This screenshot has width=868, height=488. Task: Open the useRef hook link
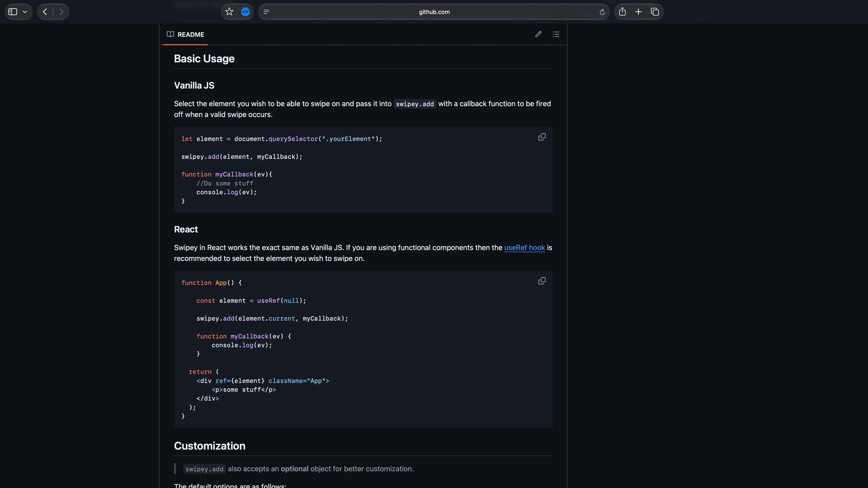coord(524,248)
